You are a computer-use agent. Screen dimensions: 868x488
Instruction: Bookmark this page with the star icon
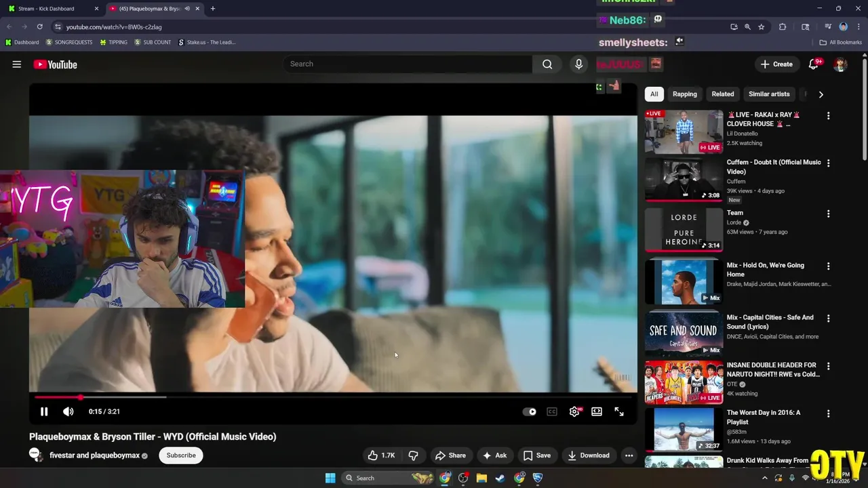click(761, 26)
